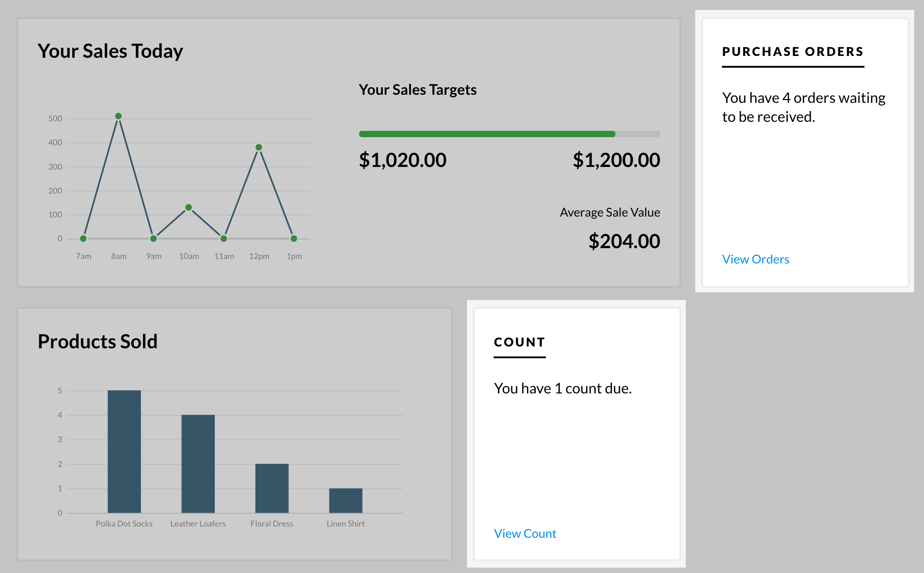Click the Your Sales Today heading

(x=110, y=51)
